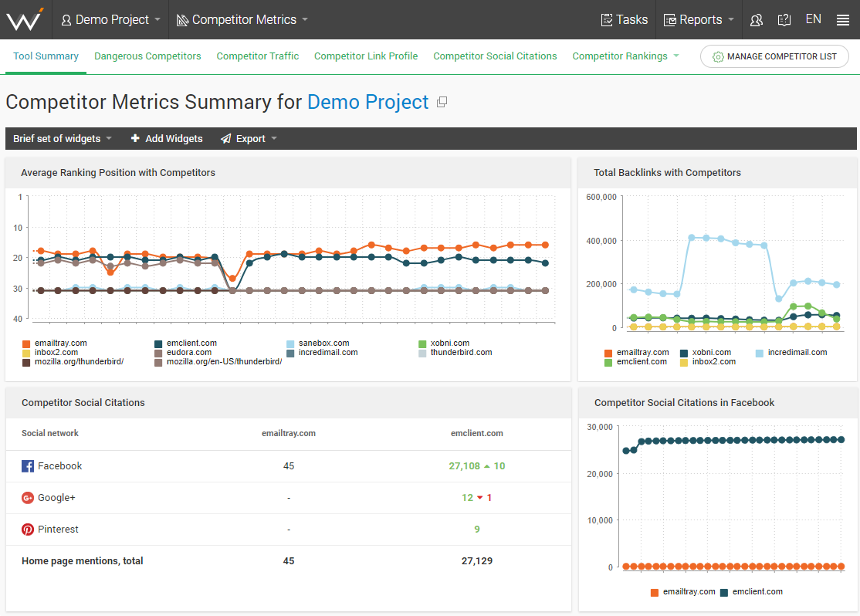Open the Reports dropdown menu
The image size is (860, 616).
pos(699,20)
